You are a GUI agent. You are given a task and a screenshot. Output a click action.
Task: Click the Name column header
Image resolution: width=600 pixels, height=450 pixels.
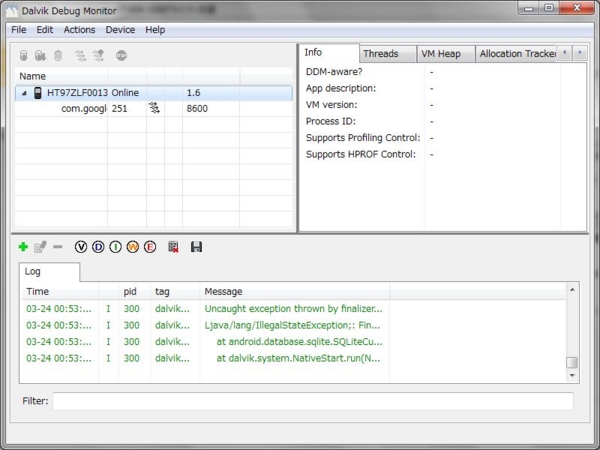tap(61, 77)
